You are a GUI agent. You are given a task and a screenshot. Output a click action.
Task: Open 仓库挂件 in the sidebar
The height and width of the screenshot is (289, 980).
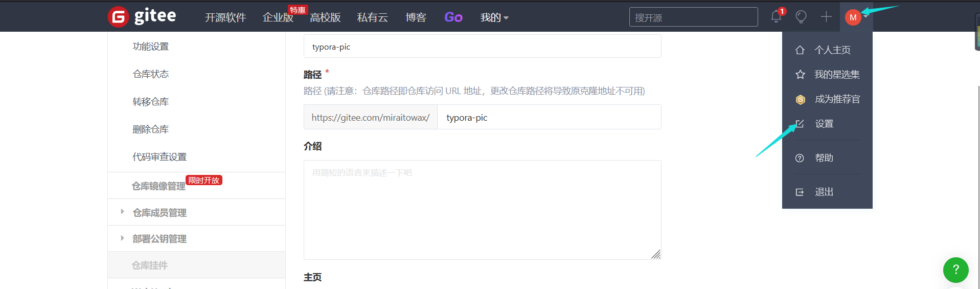(150, 265)
